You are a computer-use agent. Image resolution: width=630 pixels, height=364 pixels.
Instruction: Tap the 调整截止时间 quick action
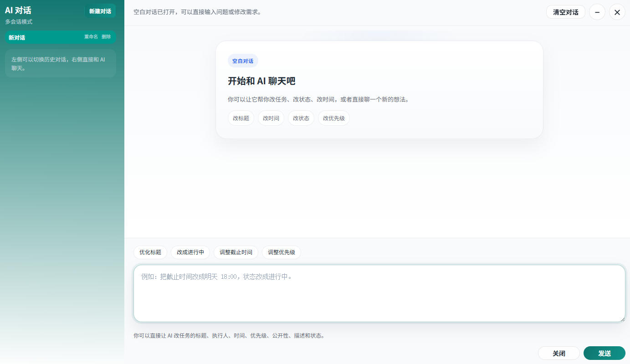click(236, 252)
